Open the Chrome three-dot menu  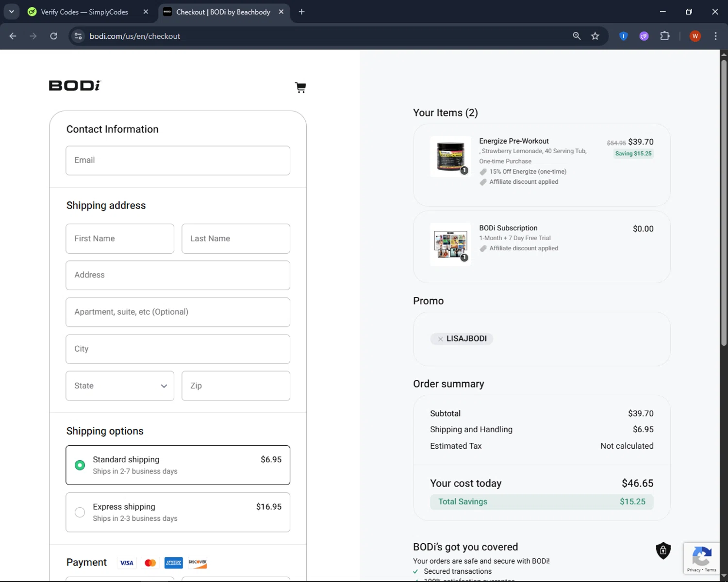click(x=715, y=36)
